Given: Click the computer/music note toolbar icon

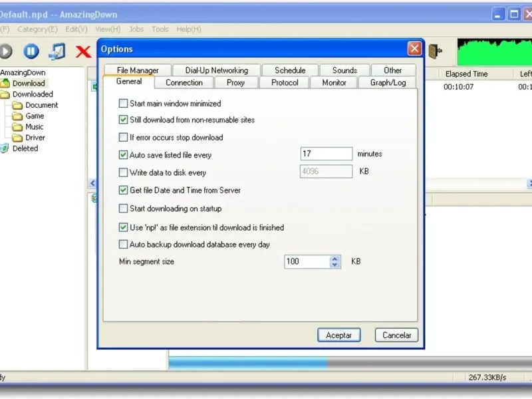Looking at the screenshot, I should (57, 52).
